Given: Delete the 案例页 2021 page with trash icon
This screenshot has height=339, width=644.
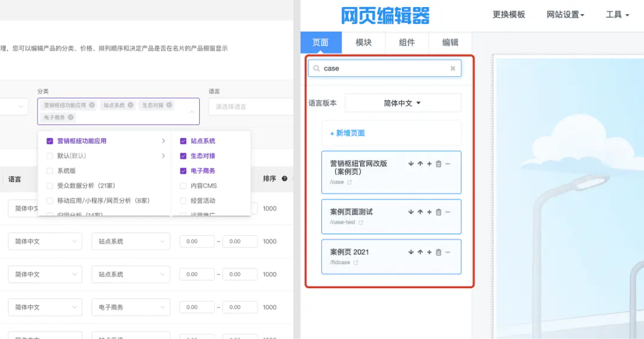Looking at the screenshot, I should pos(438,252).
